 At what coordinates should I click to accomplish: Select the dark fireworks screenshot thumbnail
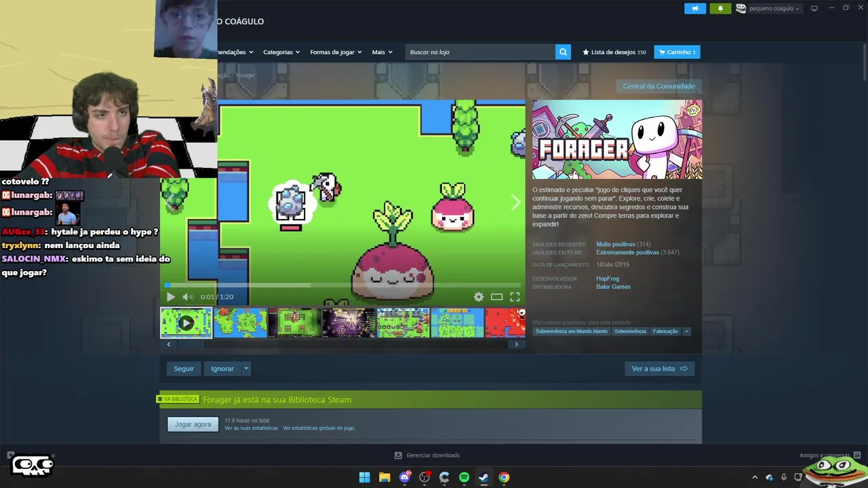(349, 323)
